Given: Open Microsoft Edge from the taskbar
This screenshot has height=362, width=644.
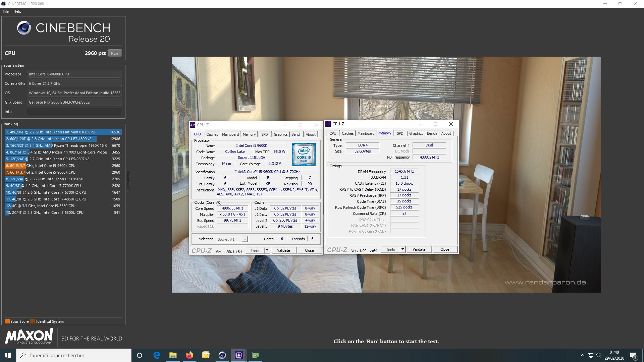Looking at the screenshot, I should click(157, 355).
